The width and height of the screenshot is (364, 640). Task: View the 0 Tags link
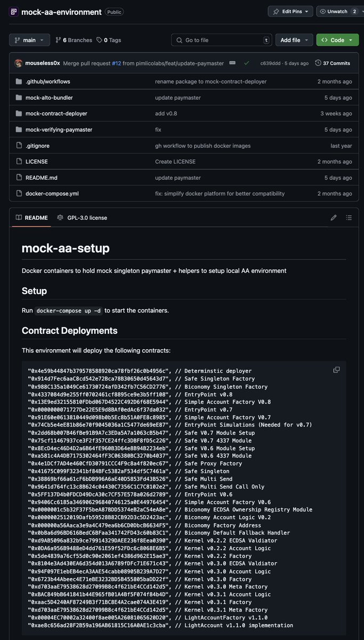tap(109, 40)
